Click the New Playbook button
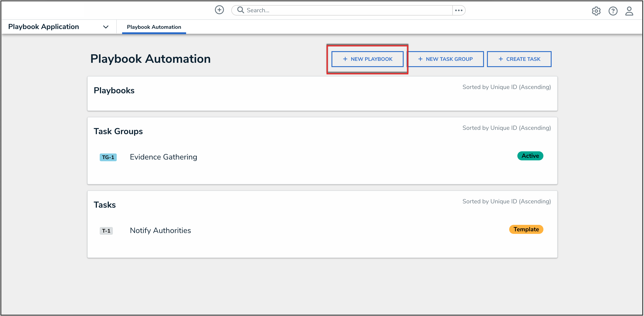Image resolution: width=644 pixels, height=316 pixels. coord(367,59)
